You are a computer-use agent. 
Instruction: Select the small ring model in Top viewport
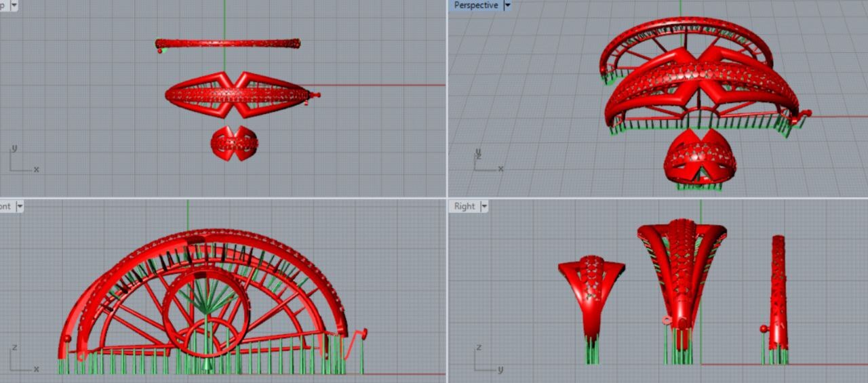[x=234, y=143]
